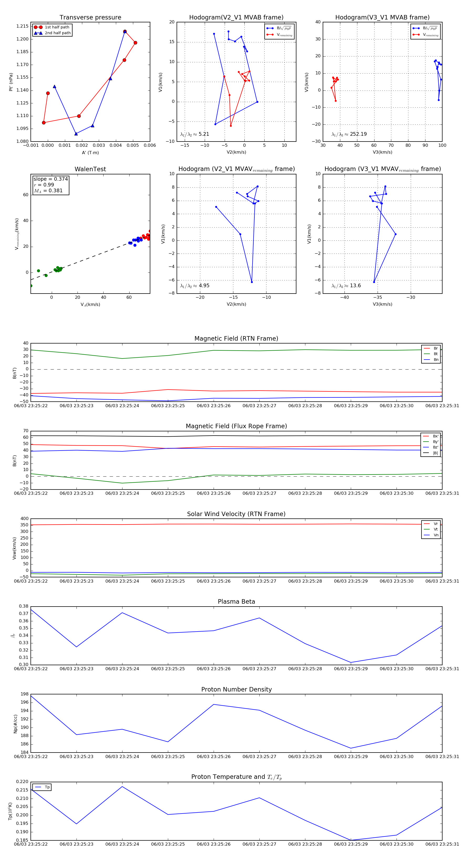This screenshot has height=868, width=473.
Task: Select the λ1/λ2 ≈ 4.95 annotation
Action: pyautogui.click(x=194, y=286)
